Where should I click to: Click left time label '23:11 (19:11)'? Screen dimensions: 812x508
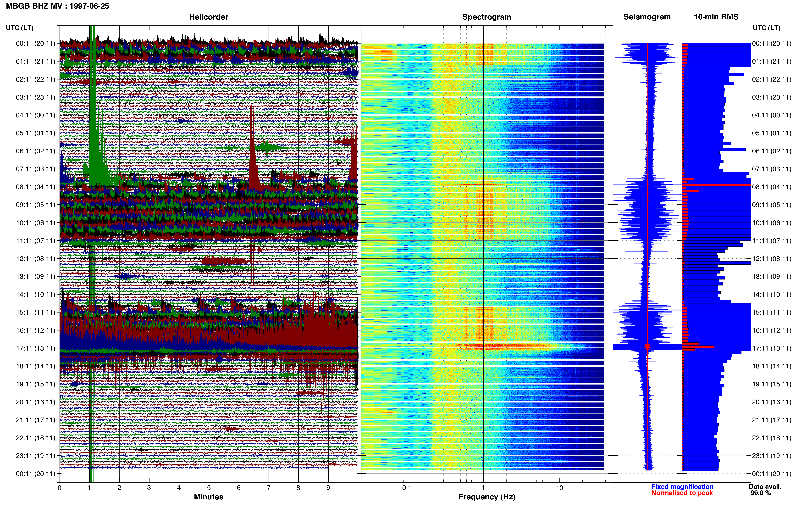(x=35, y=456)
